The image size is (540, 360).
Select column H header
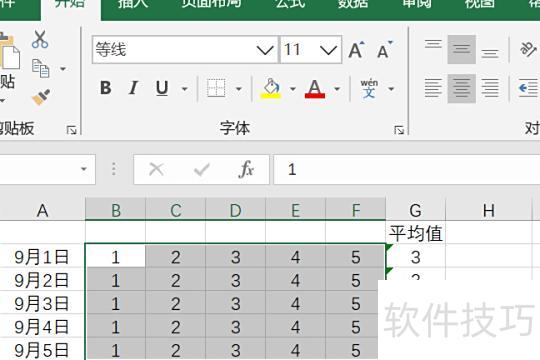point(489,210)
